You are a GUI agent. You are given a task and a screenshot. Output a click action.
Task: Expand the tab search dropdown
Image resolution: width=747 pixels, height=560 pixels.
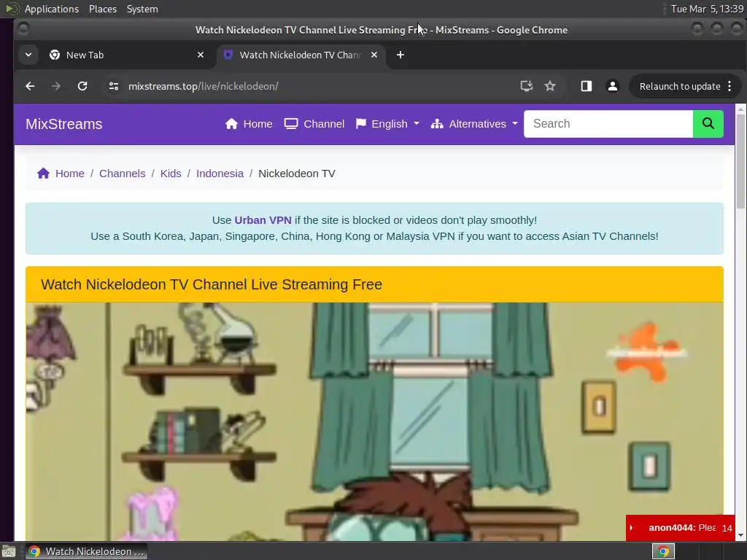tap(28, 55)
